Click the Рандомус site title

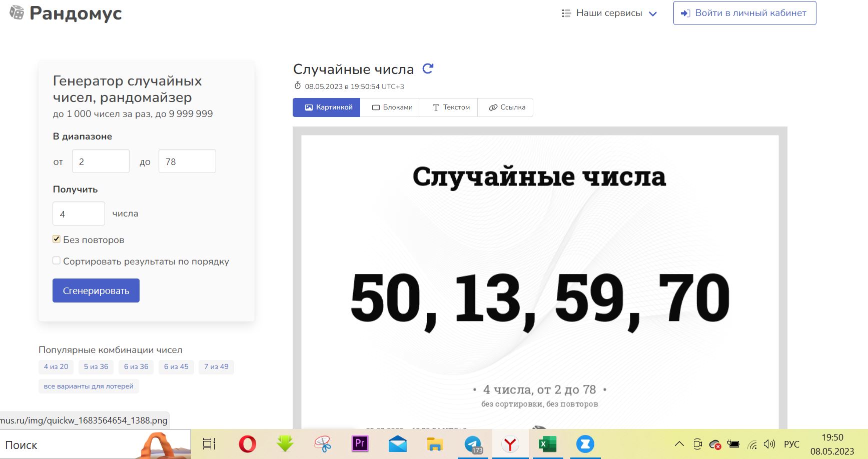tap(76, 13)
